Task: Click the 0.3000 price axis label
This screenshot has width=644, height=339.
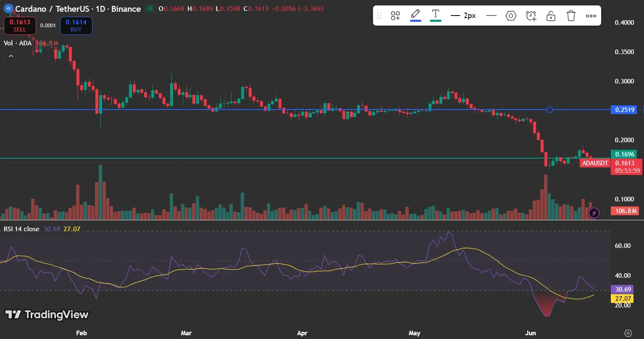Action: [x=624, y=81]
